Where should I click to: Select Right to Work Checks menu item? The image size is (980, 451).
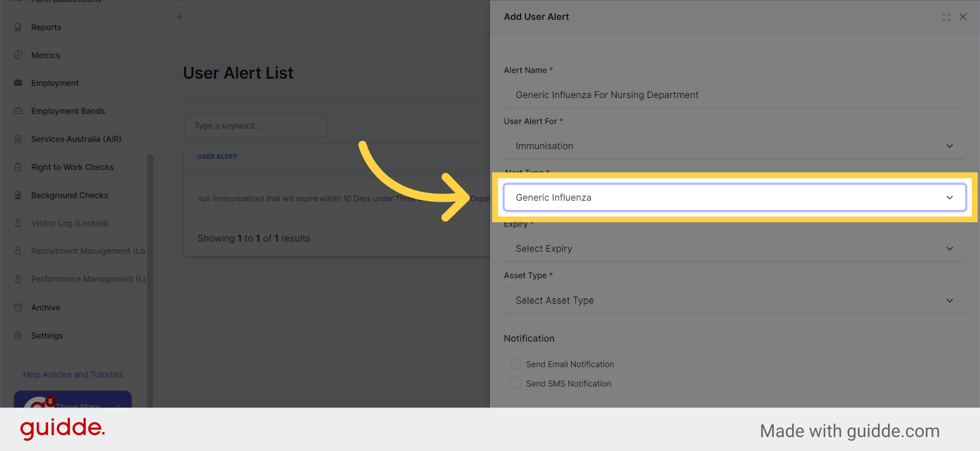72,167
